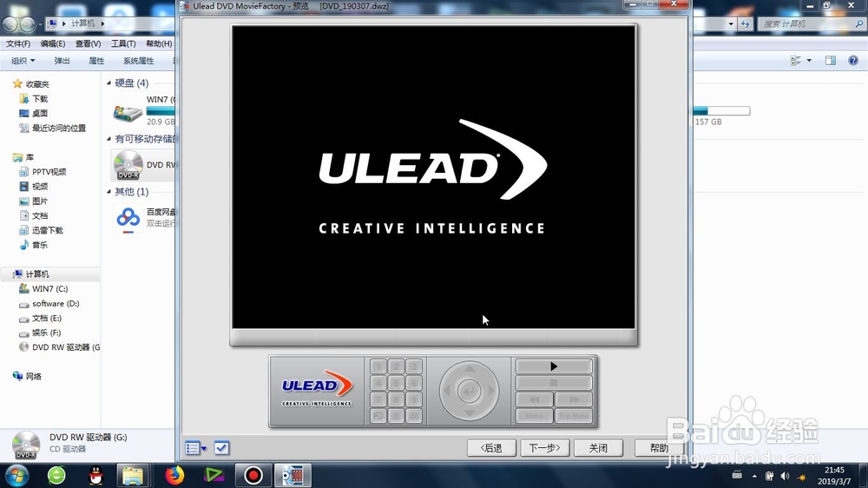Viewport: 868px width, 488px height.
Task: Click number 1 on the remote keypad
Action: [x=378, y=366]
